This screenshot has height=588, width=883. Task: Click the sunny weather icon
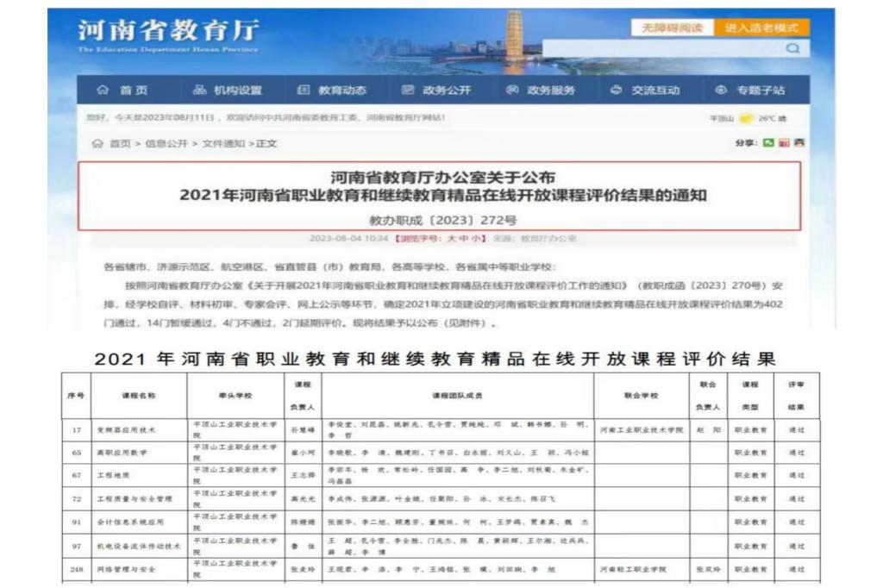[745, 118]
